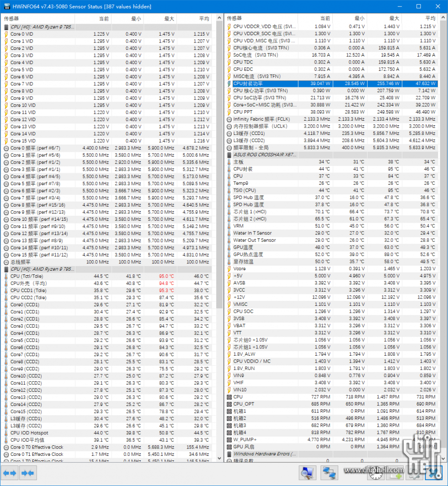Select the 显存结温 row

pos(331,262)
